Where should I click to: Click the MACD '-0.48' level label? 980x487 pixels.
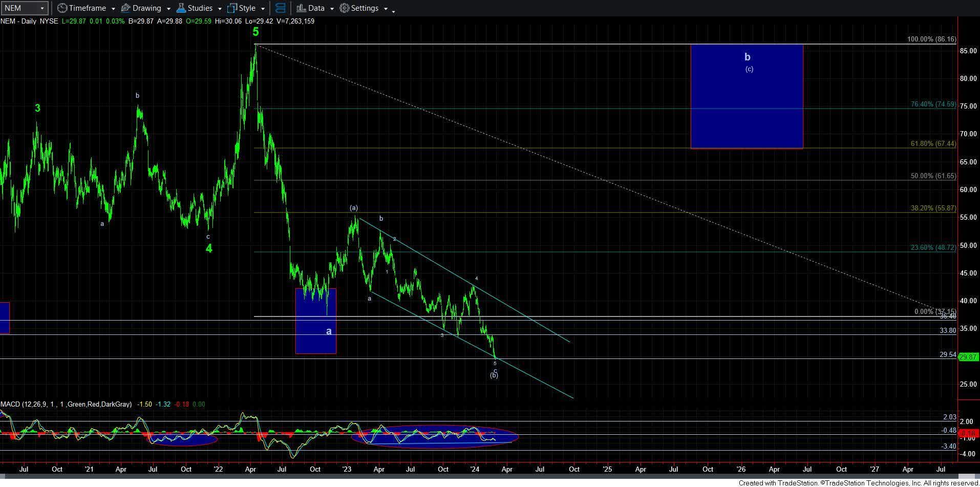pos(948,430)
